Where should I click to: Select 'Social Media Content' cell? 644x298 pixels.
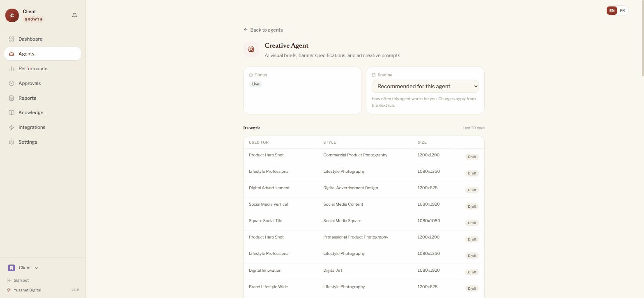click(x=343, y=204)
